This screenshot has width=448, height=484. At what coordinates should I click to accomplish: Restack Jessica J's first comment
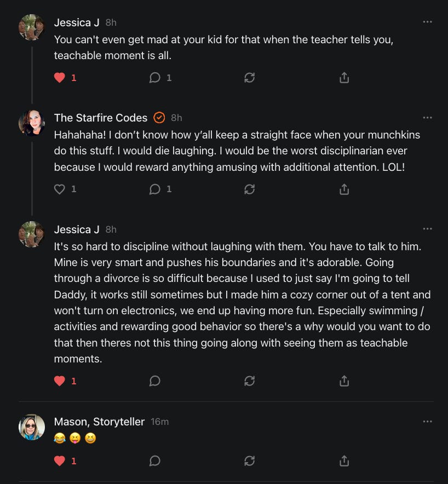tap(249, 78)
